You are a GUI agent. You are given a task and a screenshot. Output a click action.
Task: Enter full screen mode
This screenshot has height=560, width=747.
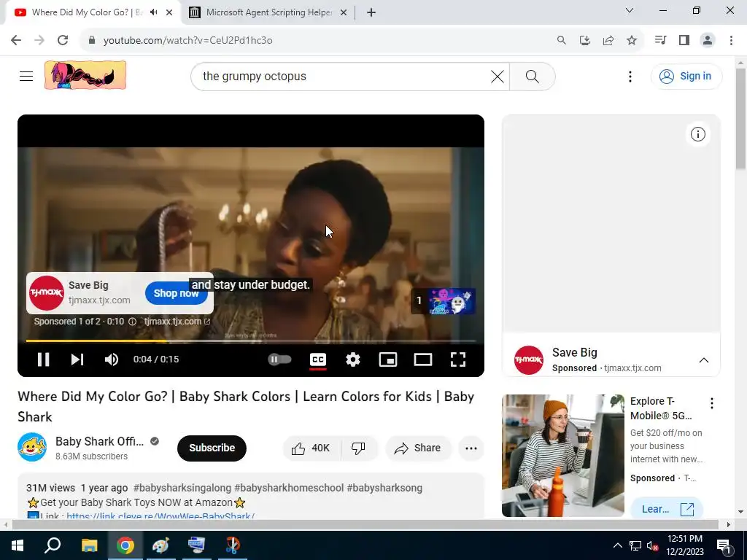[458, 359]
